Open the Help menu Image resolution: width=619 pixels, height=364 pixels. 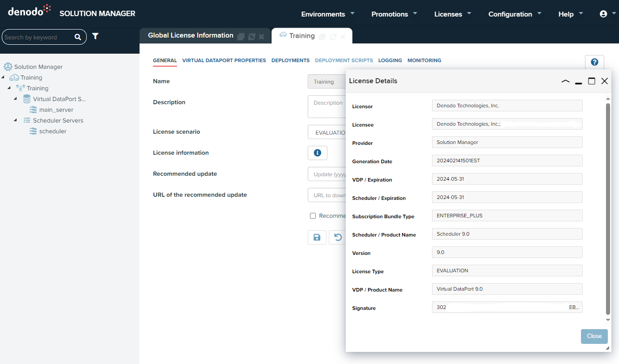[571, 14]
